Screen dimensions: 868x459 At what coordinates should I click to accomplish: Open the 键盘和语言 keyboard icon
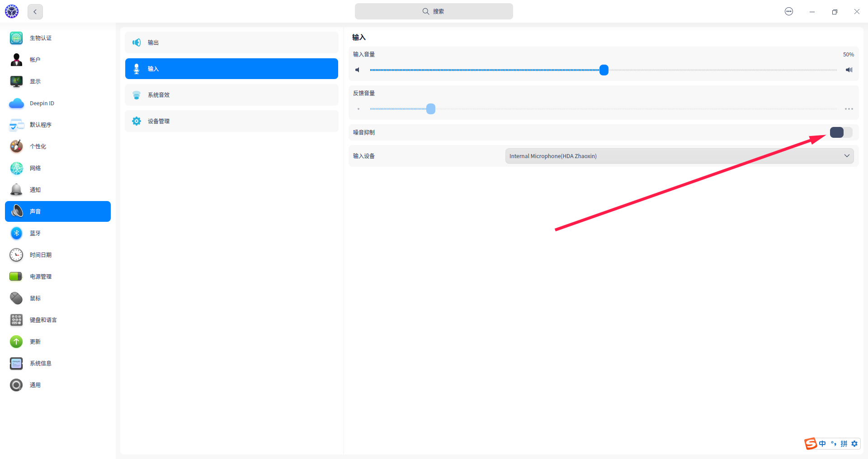coord(16,320)
